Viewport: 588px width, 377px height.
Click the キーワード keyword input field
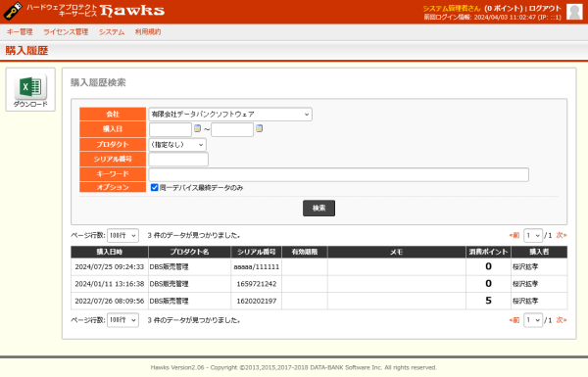click(x=339, y=174)
